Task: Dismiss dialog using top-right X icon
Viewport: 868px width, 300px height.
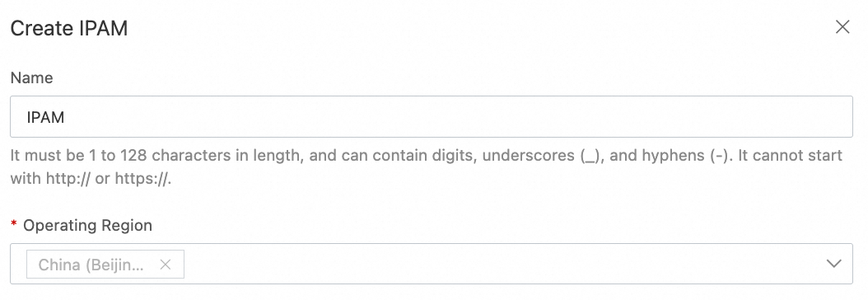Action: (842, 26)
